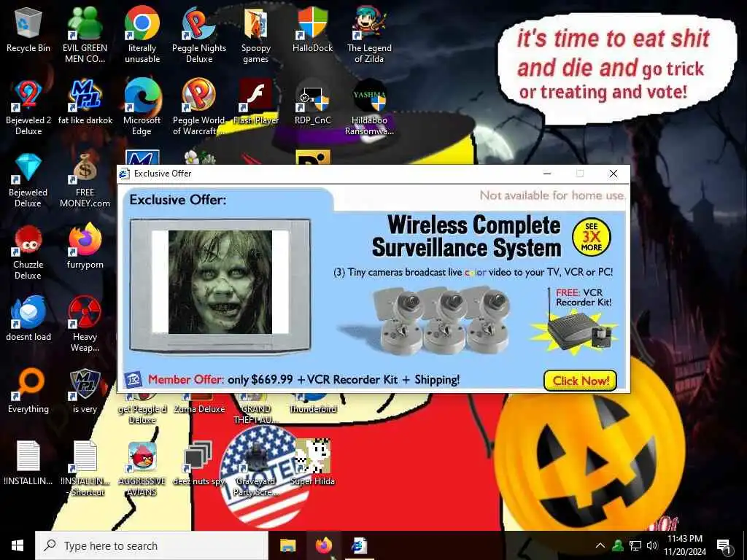Image resolution: width=747 pixels, height=560 pixels.
Task: Launch Bejeweled Deluxe diamond icon
Action: pos(28,181)
